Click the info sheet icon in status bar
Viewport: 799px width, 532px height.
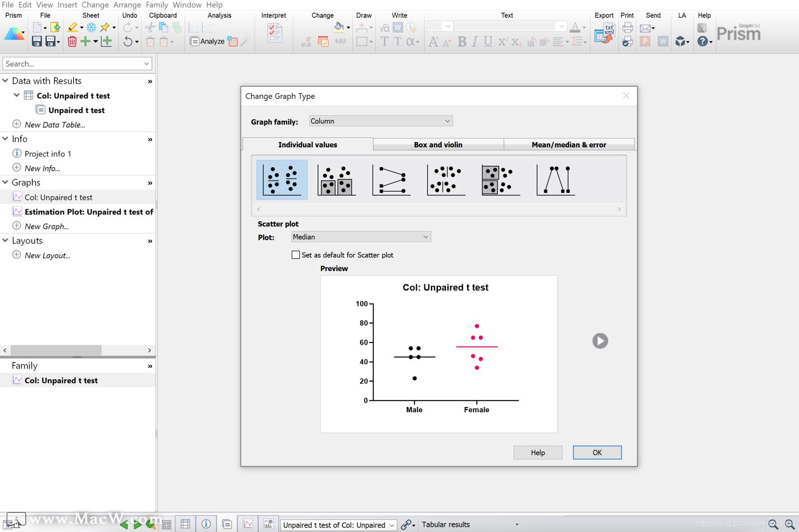pyautogui.click(x=206, y=524)
